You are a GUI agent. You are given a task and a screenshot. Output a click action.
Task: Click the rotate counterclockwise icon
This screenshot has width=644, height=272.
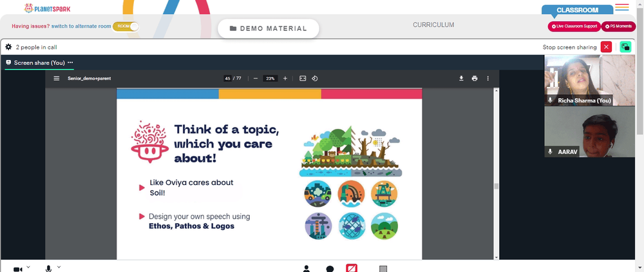(x=315, y=79)
